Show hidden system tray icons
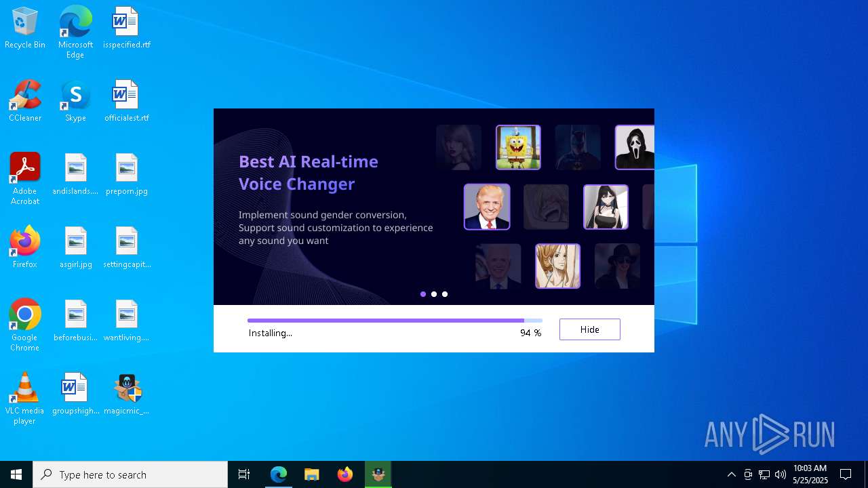 click(x=731, y=474)
